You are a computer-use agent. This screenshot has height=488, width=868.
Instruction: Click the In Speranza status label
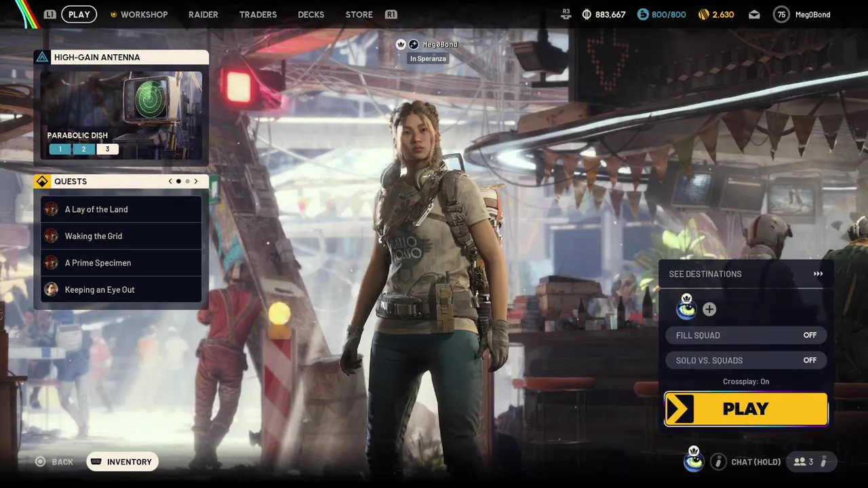click(427, 59)
